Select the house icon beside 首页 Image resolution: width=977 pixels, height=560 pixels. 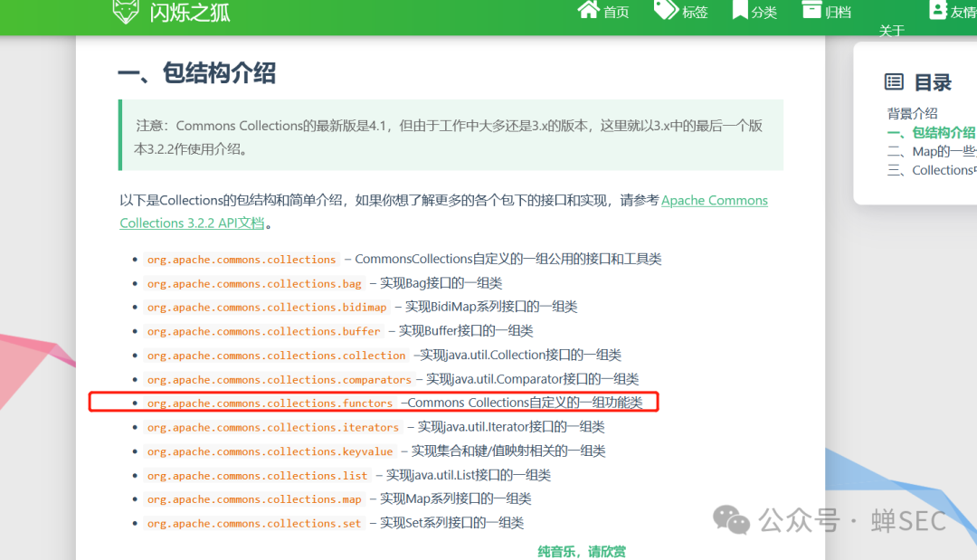click(588, 11)
